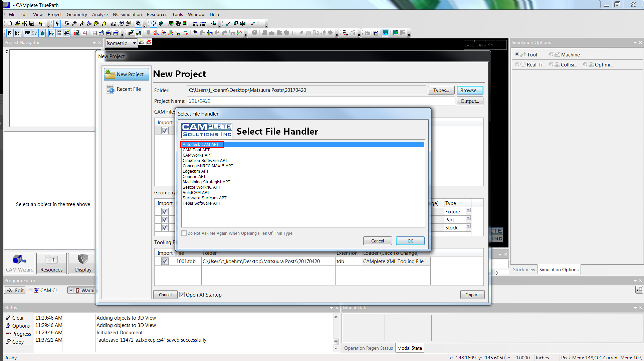
Task: Switch to wireframe display icon
Action: [154, 23]
